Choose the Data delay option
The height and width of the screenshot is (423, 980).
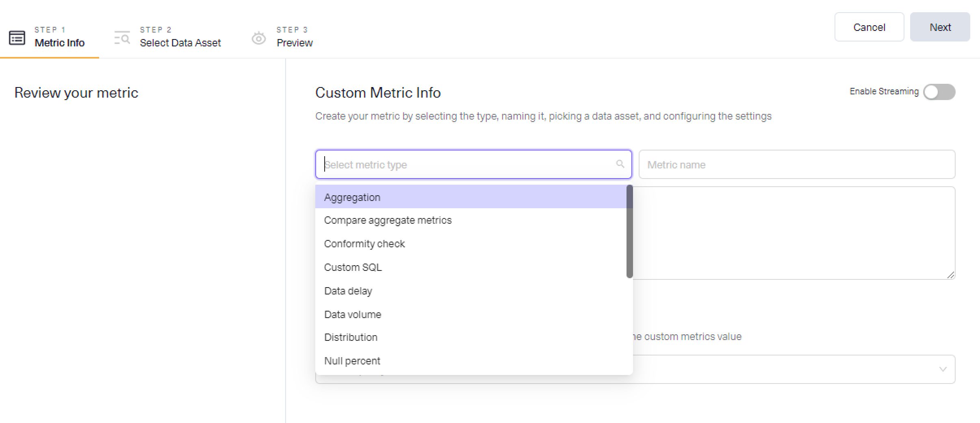tap(348, 291)
